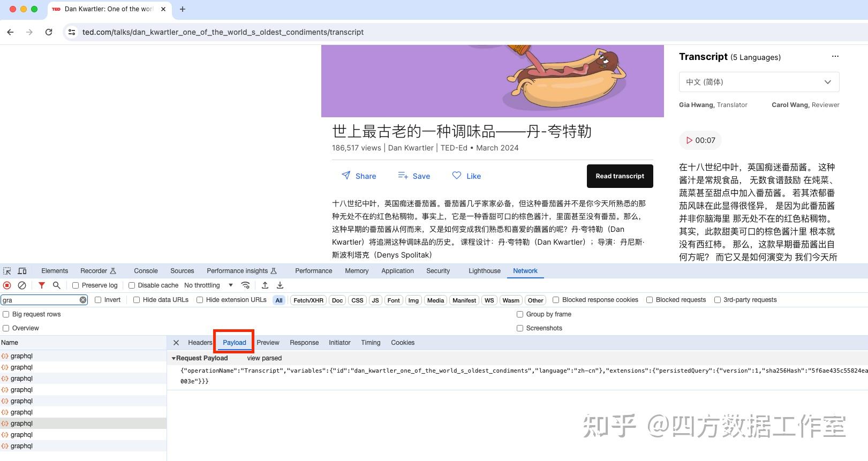Check the Invert filter option
This screenshot has width=868, height=461.
tap(98, 300)
